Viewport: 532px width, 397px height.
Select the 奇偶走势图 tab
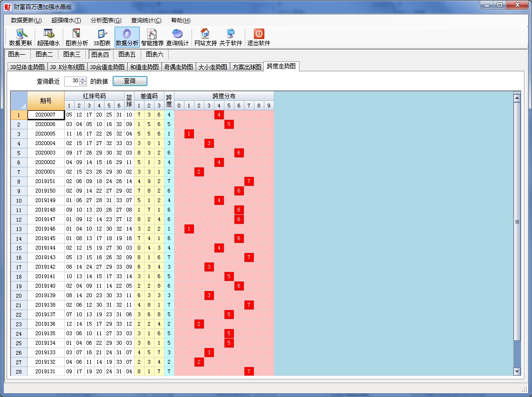point(179,67)
